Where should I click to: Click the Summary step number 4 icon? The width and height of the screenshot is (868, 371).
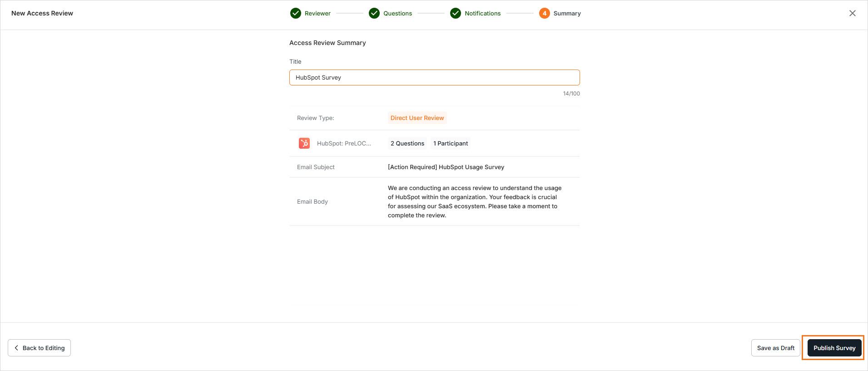click(x=544, y=13)
